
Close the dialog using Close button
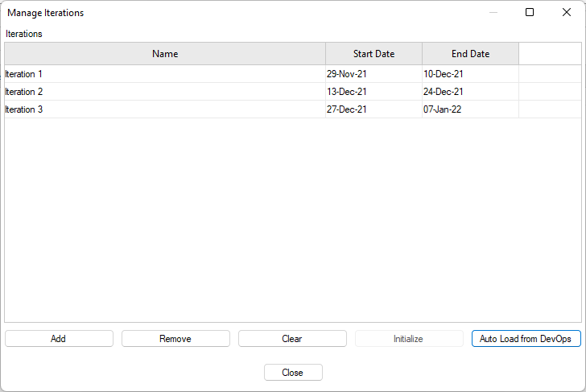coord(293,373)
